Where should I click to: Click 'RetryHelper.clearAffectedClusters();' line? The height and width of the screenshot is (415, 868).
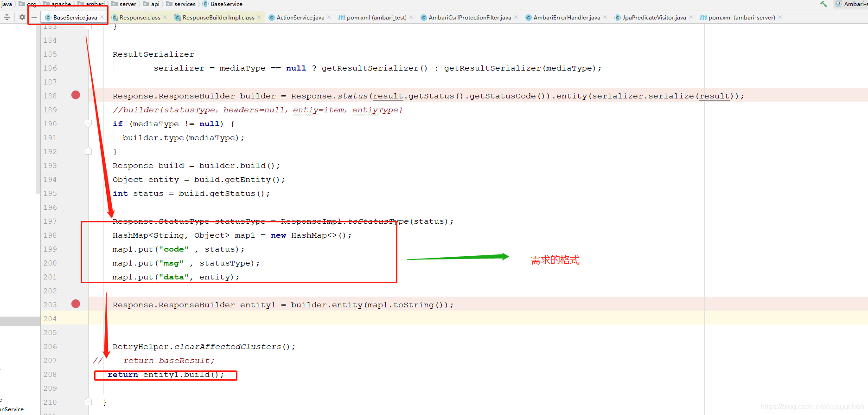[x=204, y=347]
